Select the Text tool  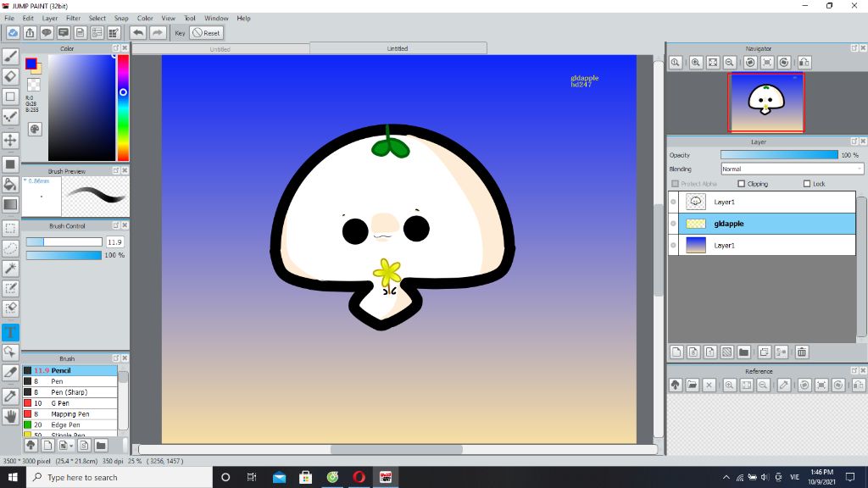pos(10,332)
